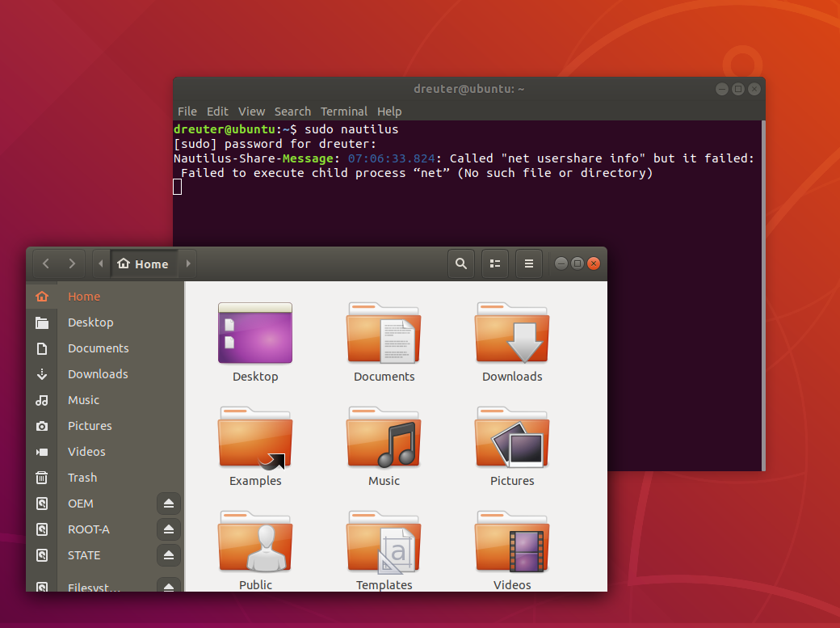Open the terminal View menu
The width and height of the screenshot is (840, 628).
(x=252, y=112)
